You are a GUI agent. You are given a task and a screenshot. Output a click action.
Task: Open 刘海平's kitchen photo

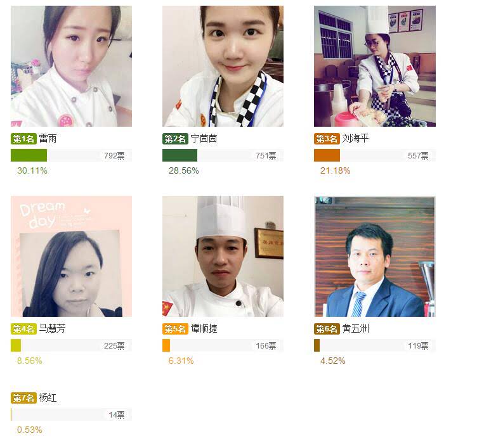pos(375,66)
